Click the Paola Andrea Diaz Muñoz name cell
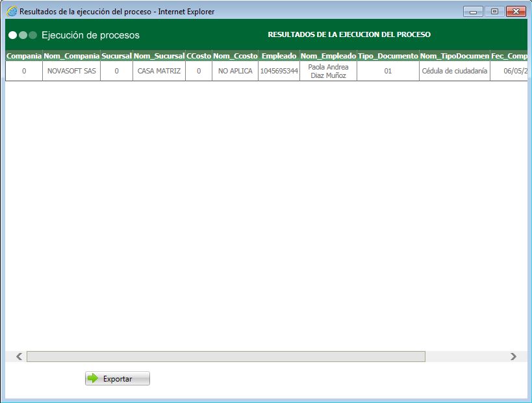The height and width of the screenshot is (403, 532). pos(326,71)
